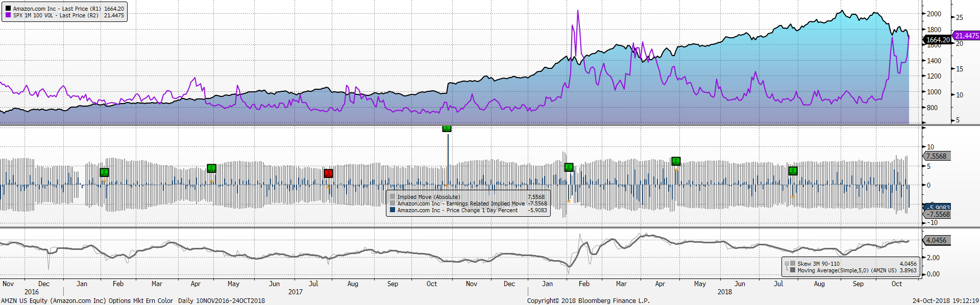This screenshot has width=980, height=305.
Task: Click the Moving Average legend swatch
Action: [793, 270]
